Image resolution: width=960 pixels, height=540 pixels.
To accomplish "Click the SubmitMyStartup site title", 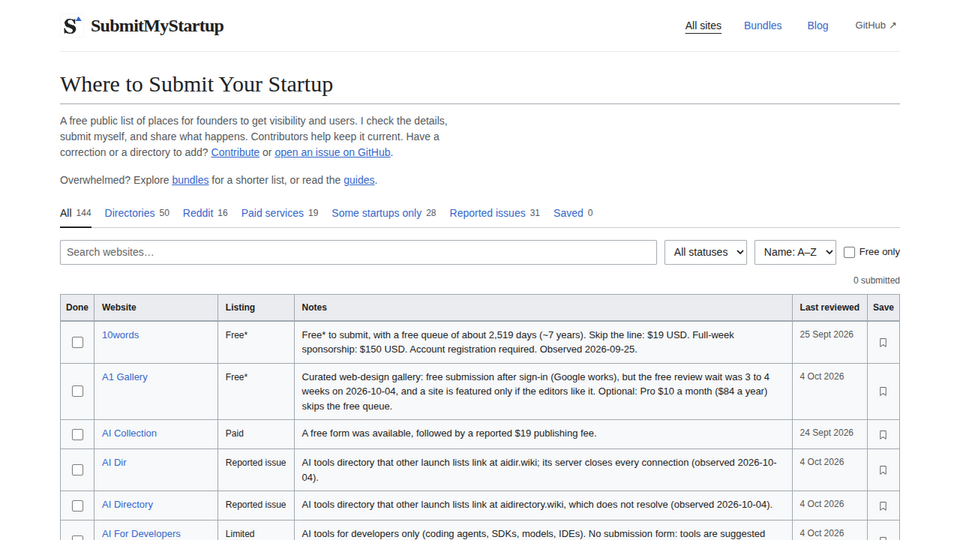I will coord(157,26).
